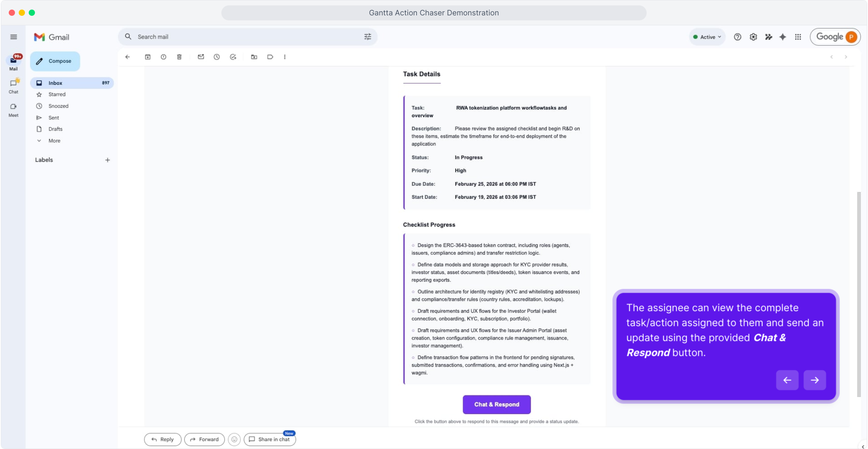
Task: Move the email to a folder
Action: pos(254,57)
